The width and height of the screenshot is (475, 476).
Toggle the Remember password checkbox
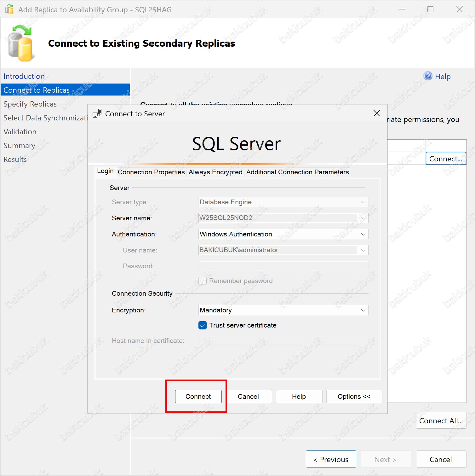pos(203,281)
